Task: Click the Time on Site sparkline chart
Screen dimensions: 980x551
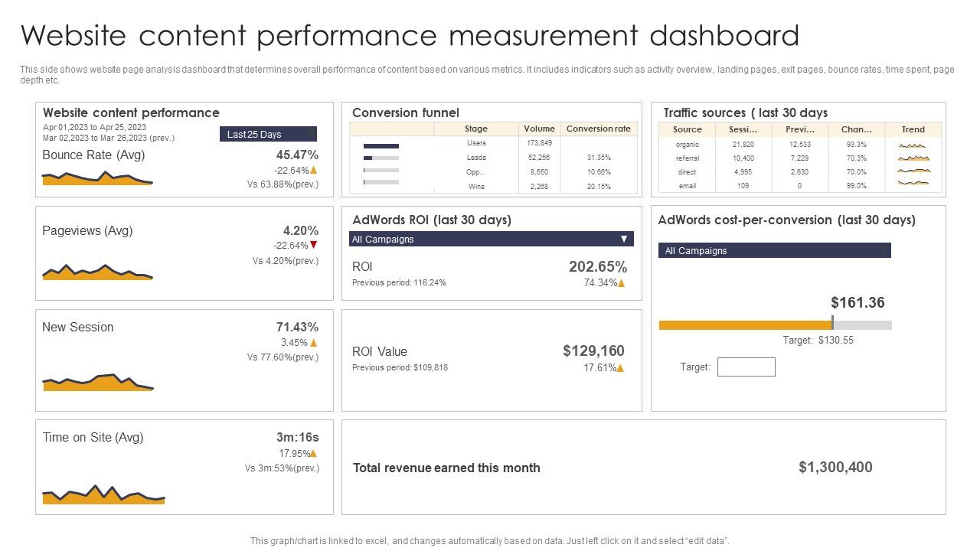Action: click(x=103, y=495)
